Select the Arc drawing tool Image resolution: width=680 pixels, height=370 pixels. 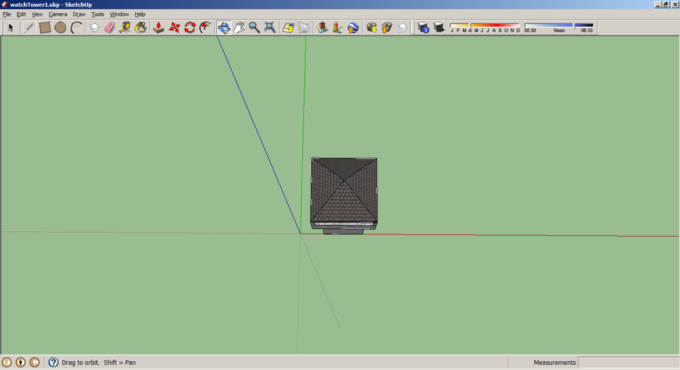76,28
